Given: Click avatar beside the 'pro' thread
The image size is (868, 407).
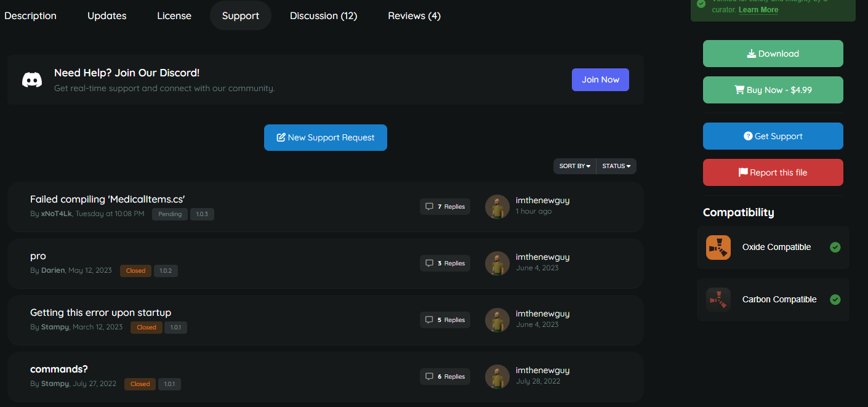Looking at the screenshot, I should [x=497, y=264].
